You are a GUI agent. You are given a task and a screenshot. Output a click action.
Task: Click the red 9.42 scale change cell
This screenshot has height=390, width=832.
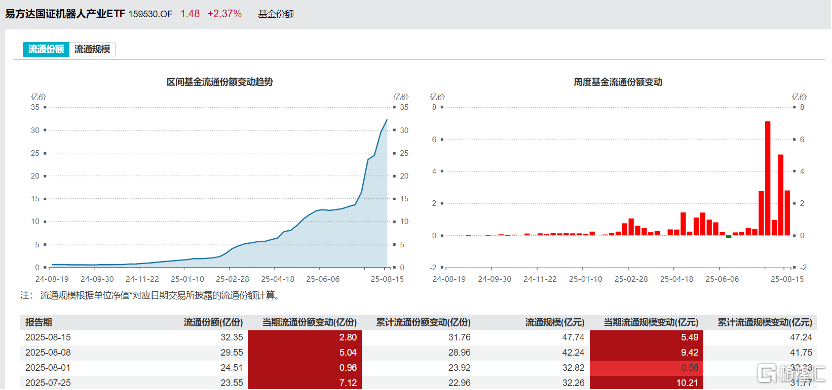[646, 352]
